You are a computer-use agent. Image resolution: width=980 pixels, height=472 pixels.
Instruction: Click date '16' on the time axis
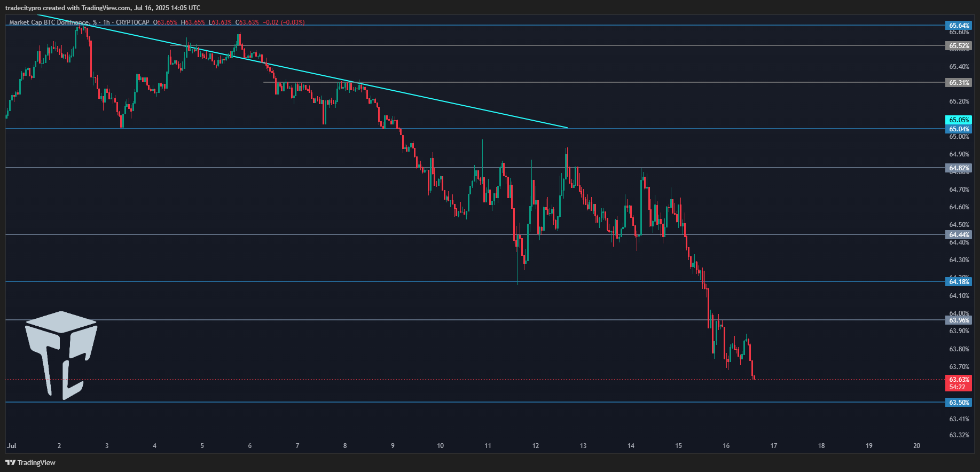coord(726,446)
